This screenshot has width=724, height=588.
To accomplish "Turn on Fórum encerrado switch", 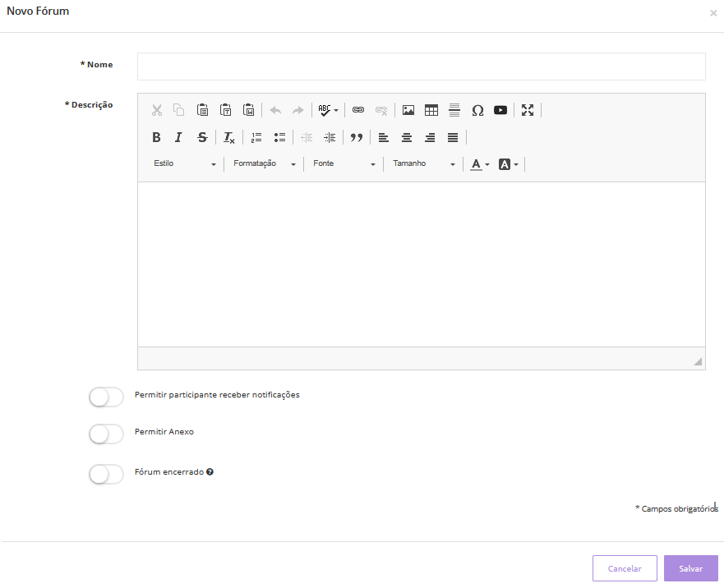I will [106, 474].
